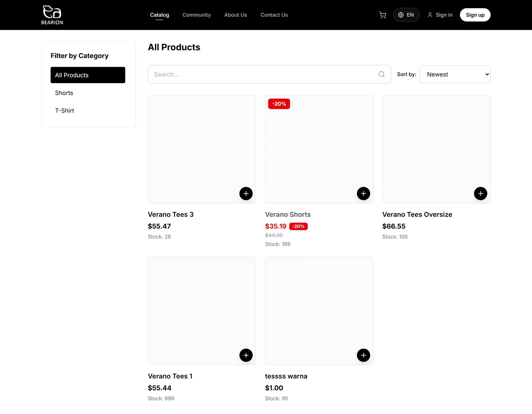Click the Verano Shorts title

tap(288, 215)
